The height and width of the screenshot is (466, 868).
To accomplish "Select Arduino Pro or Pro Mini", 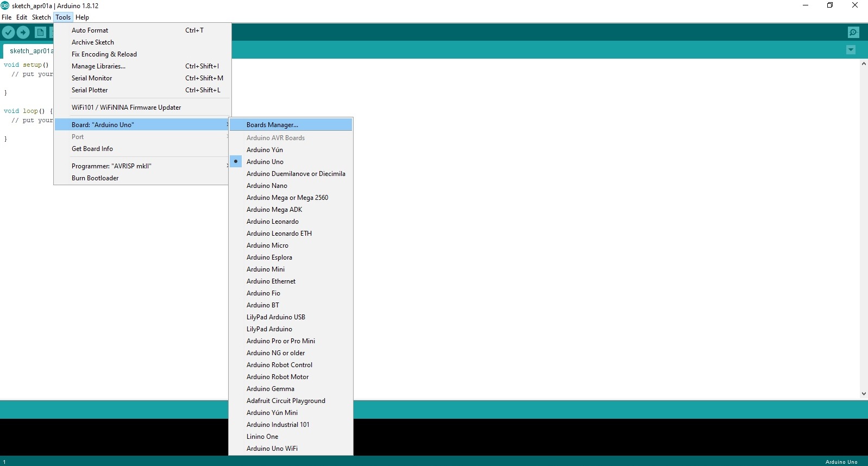I will tap(291, 341).
